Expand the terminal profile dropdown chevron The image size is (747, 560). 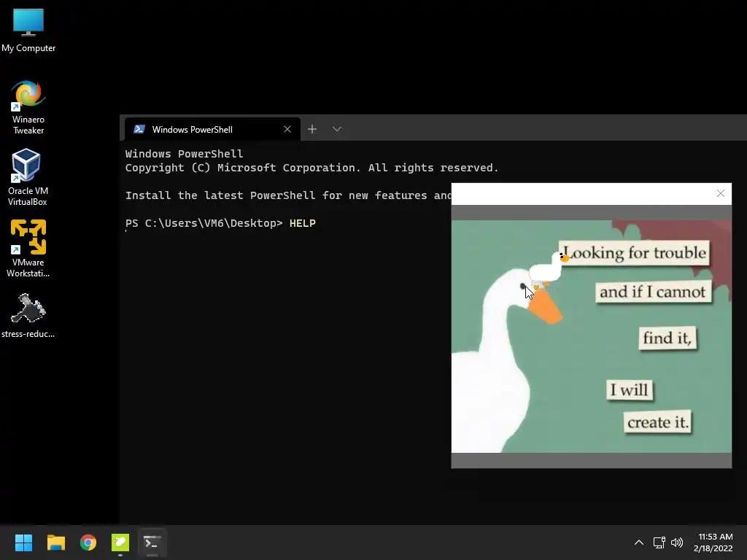pyautogui.click(x=337, y=129)
